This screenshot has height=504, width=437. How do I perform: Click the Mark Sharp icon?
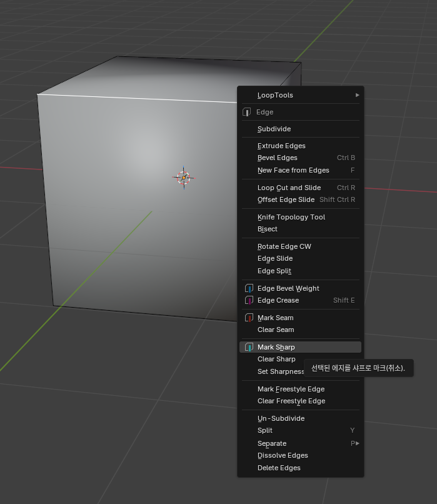click(249, 347)
